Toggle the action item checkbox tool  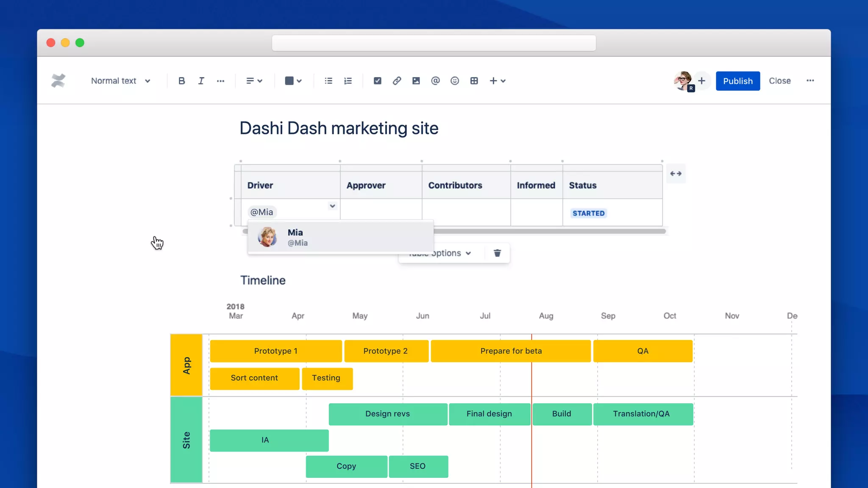[377, 81]
